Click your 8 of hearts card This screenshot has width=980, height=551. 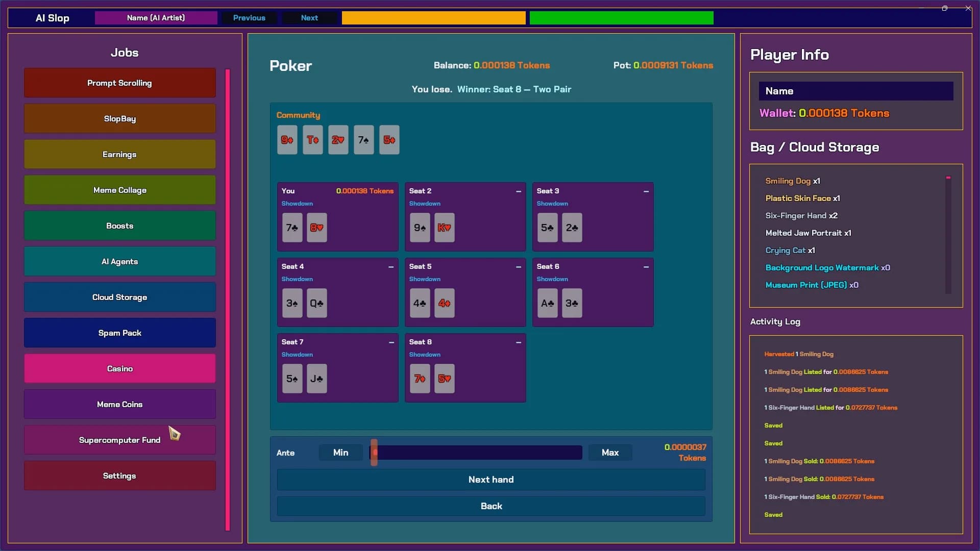click(x=317, y=228)
